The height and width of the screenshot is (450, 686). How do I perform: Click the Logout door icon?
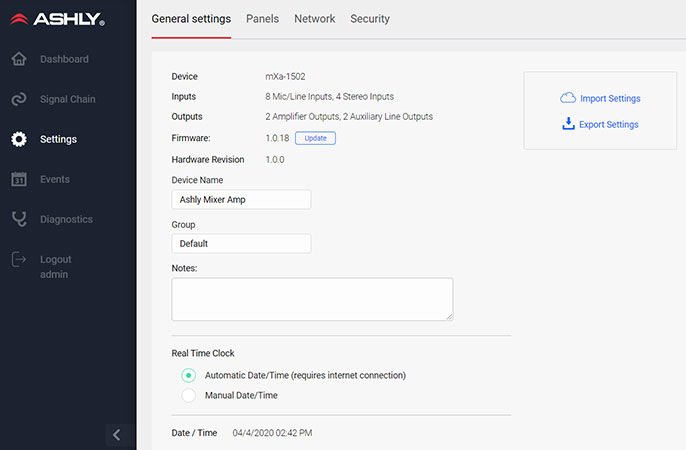19,260
